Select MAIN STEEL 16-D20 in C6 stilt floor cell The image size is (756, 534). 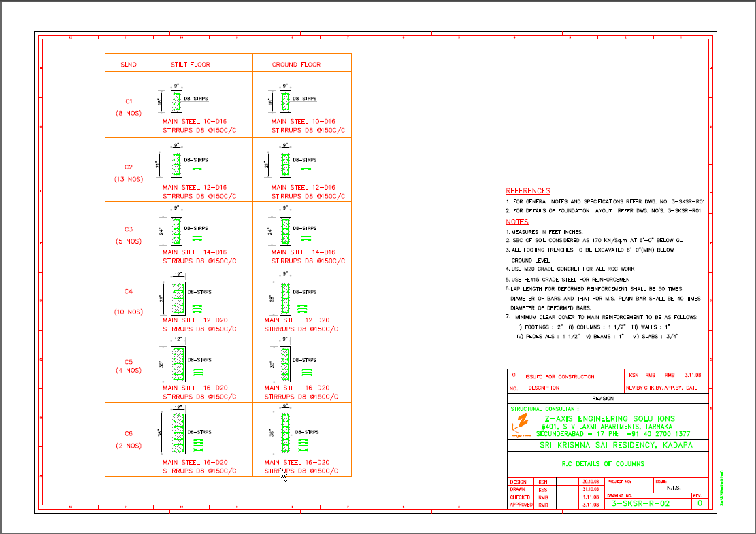[195, 462]
